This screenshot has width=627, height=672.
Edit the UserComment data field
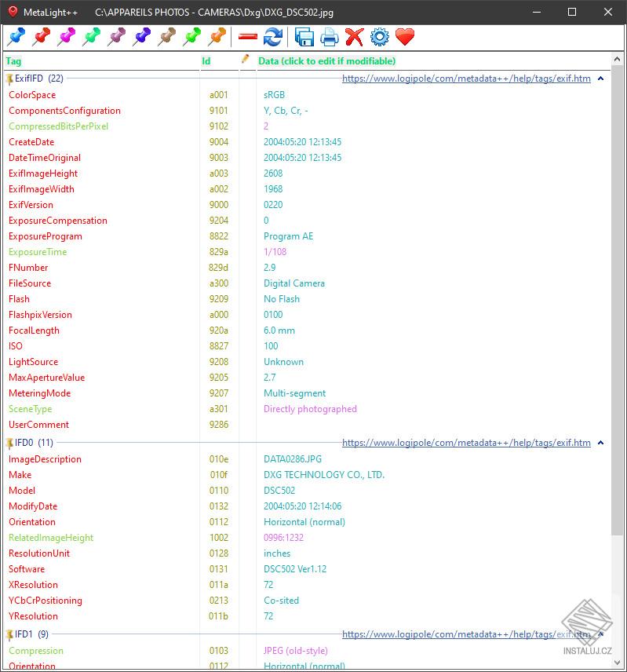coord(432,425)
